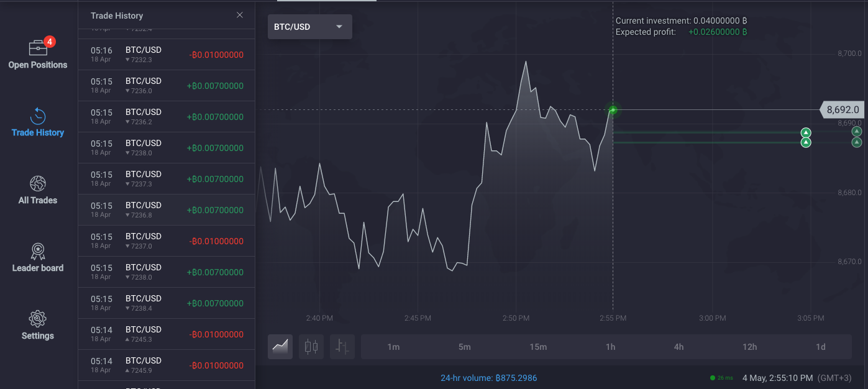Click the green current-price dot on chart
Viewport: 868px width, 389px height.
613,110
